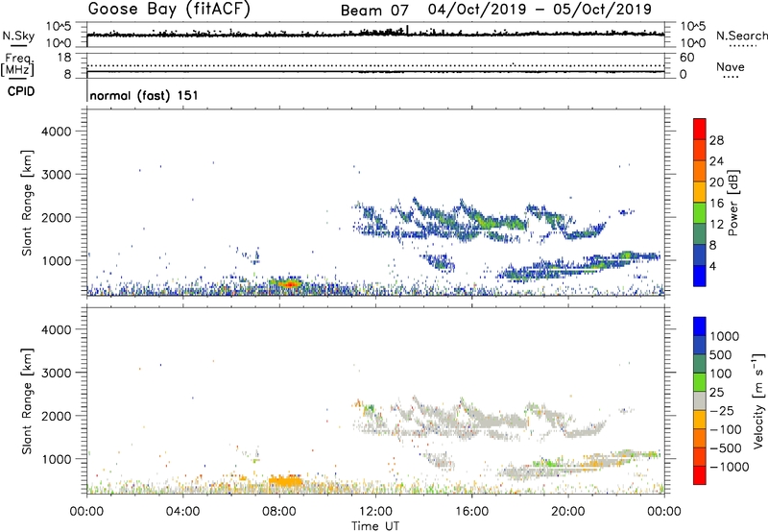This screenshot has height=532, width=768.
Task: Click the orange velocity patch near 08:00
Action: click(285, 481)
